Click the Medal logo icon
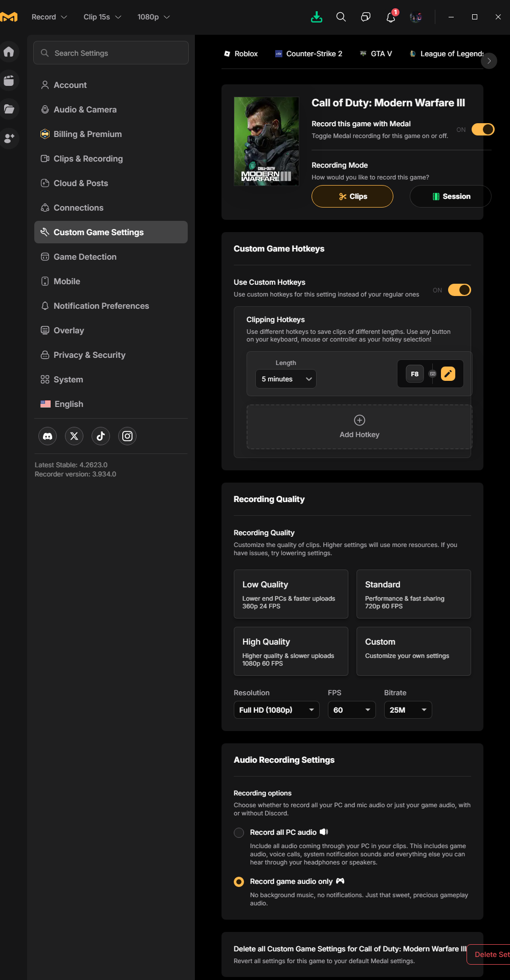510x980 pixels. [9, 17]
